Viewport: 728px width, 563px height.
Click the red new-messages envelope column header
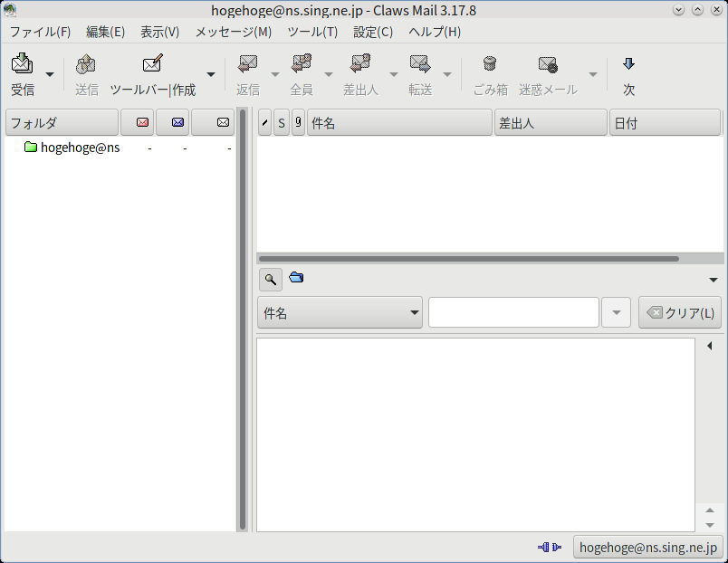(x=138, y=122)
